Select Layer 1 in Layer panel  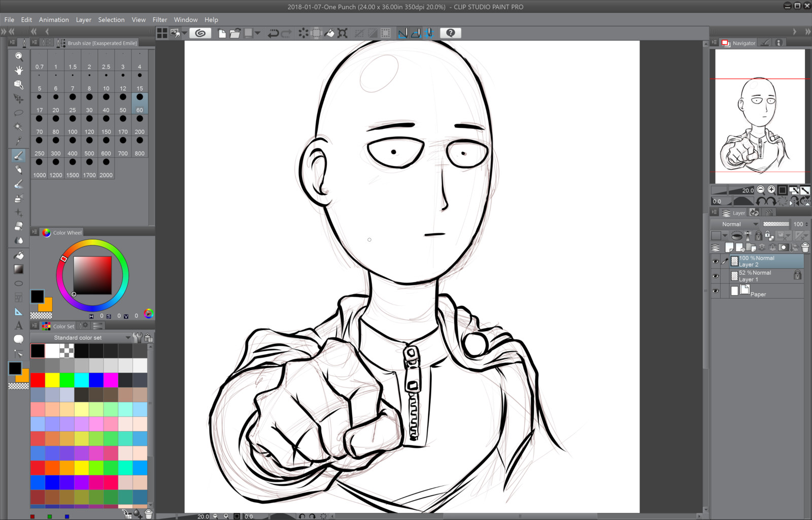(x=767, y=276)
